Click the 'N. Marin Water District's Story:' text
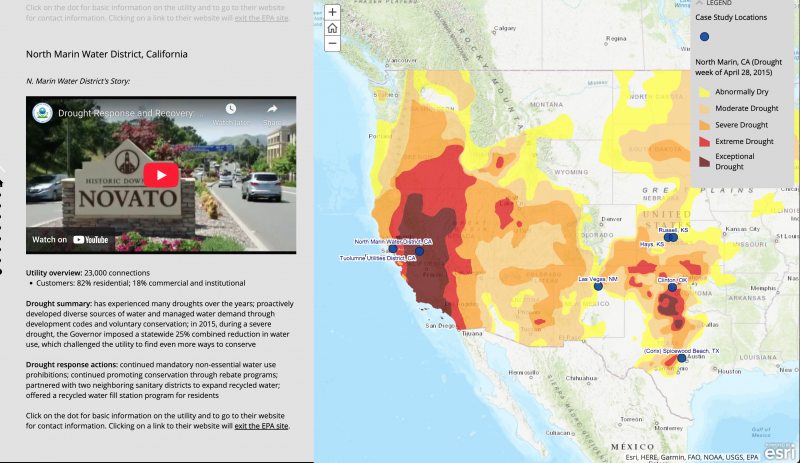 pos(78,81)
